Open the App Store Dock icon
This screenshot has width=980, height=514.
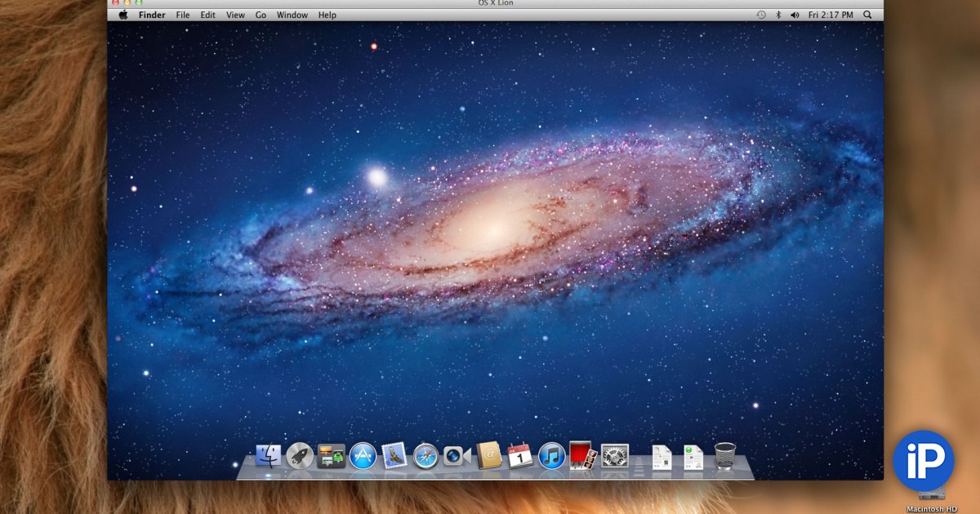[363, 455]
